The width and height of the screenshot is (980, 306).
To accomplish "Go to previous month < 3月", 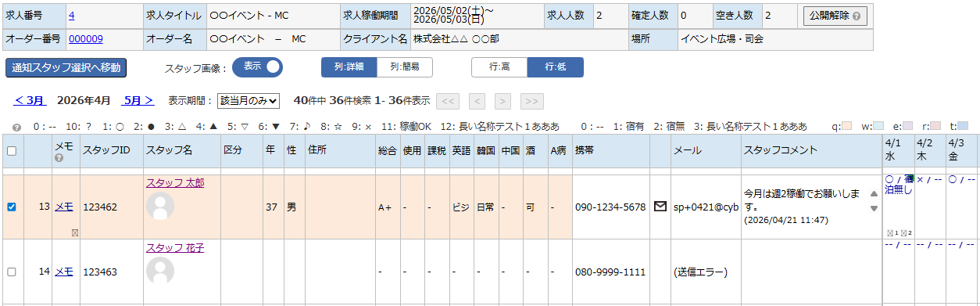I will 30,101.
